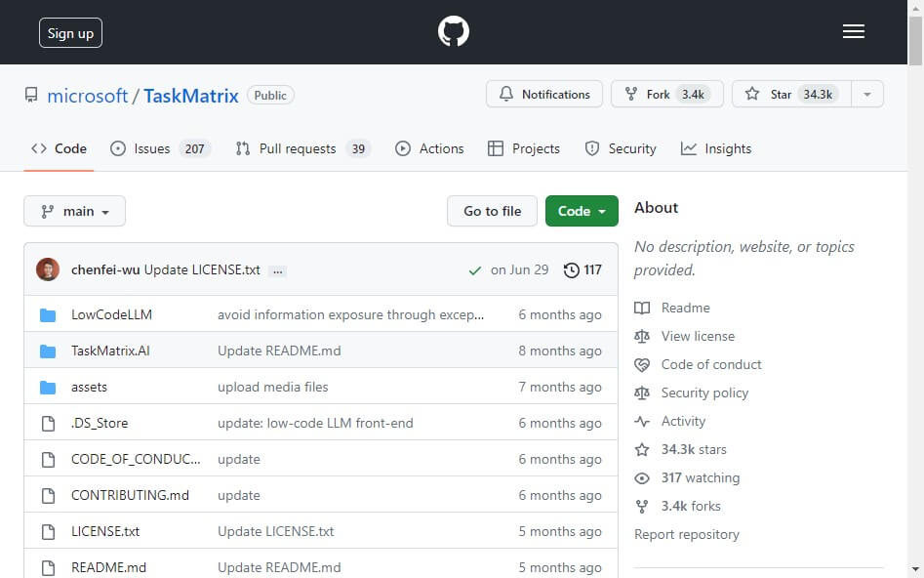Open the Projects tab
This screenshot has width=924, height=578.
tap(524, 148)
